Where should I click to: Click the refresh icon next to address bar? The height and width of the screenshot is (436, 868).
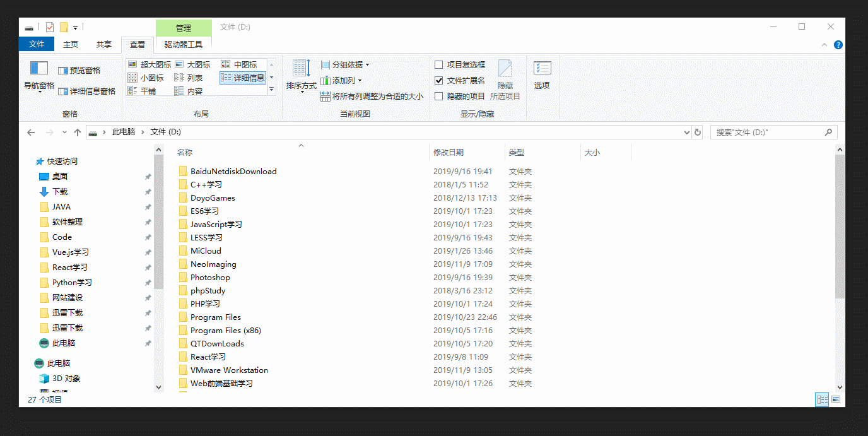(699, 132)
